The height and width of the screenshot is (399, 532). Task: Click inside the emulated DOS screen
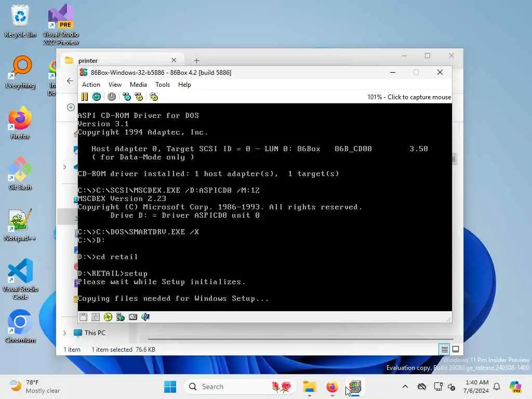264,207
